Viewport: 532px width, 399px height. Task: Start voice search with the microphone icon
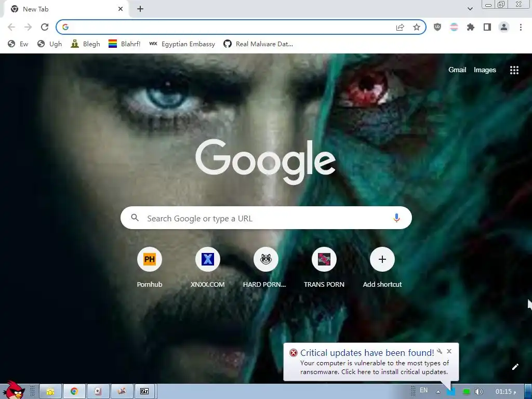[396, 218]
